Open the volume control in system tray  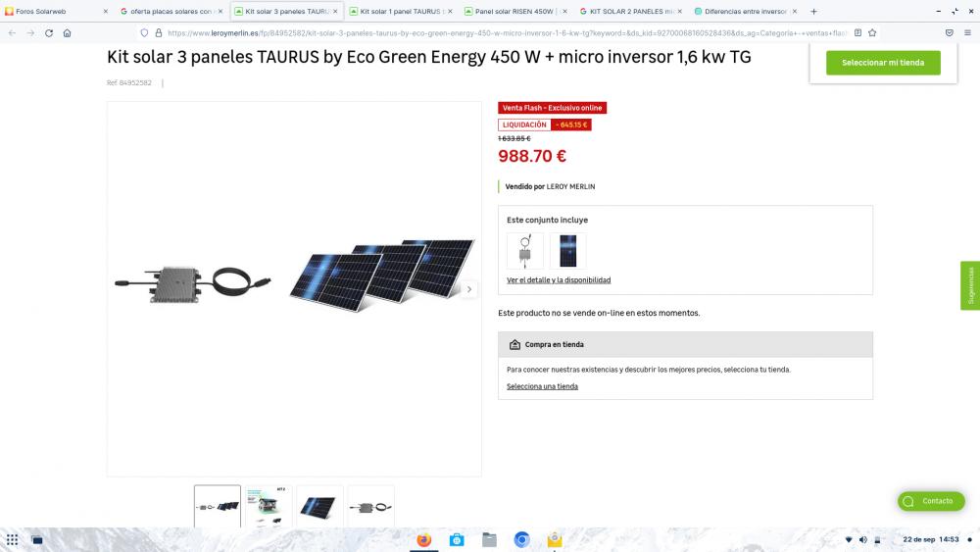(862, 539)
